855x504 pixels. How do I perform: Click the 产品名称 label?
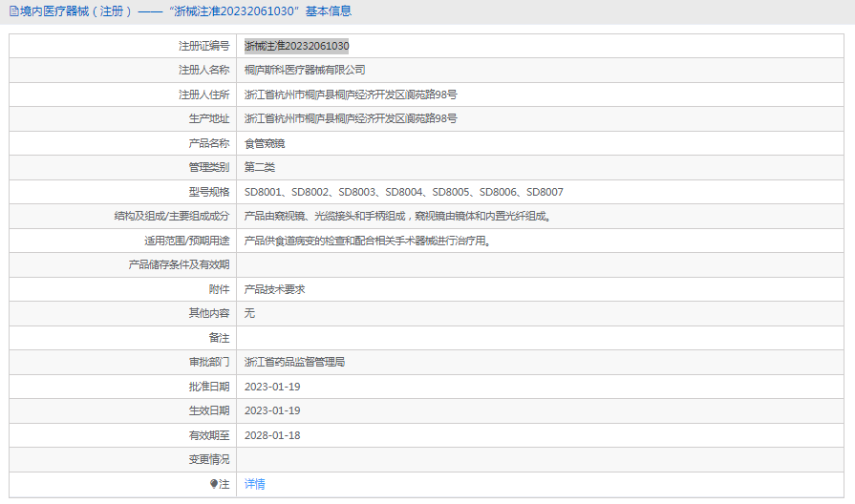(x=209, y=143)
